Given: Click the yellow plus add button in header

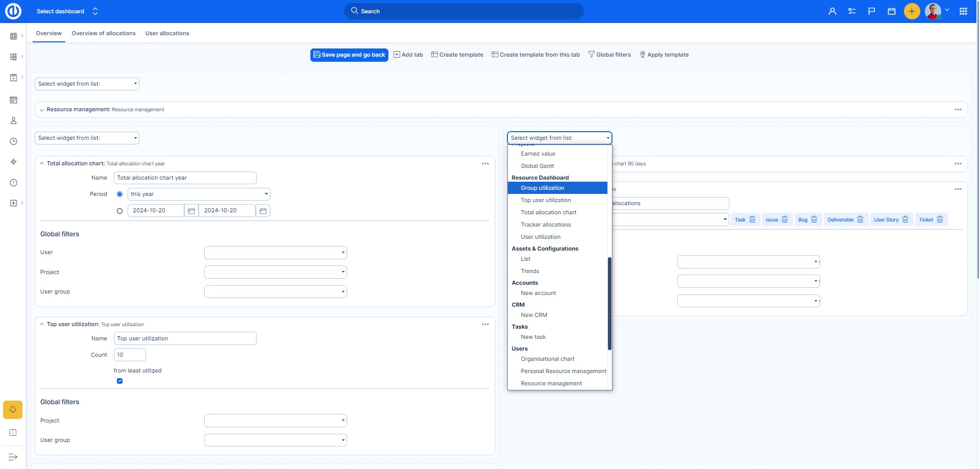Looking at the screenshot, I should click(912, 11).
